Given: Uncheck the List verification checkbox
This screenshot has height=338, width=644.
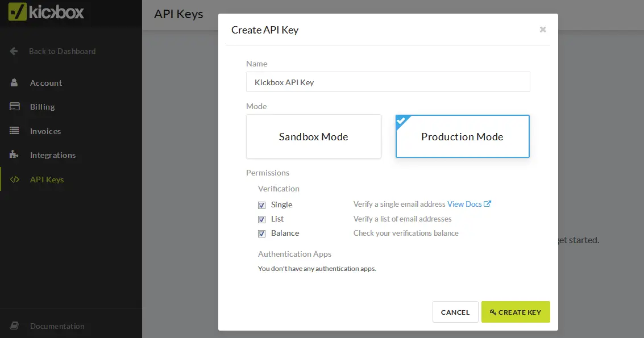Looking at the screenshot, I should tap(262, 219).
